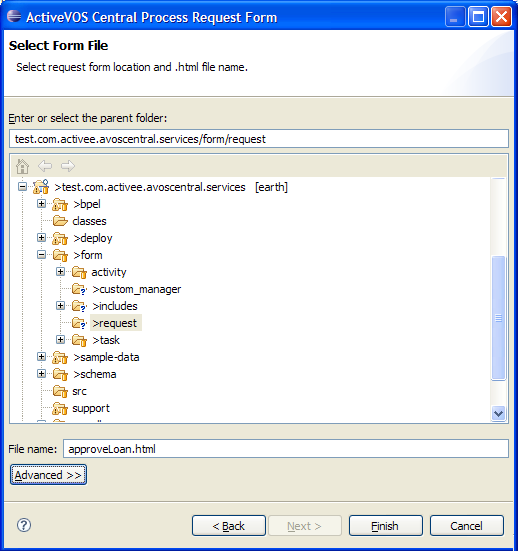Expand the includes folder node
This screenshot has height=551, width=518.
click(x=60, y=306)
